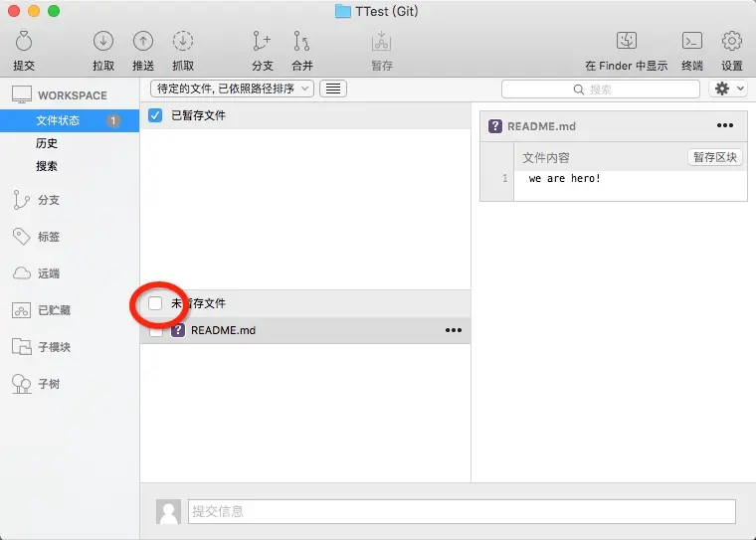Click the 拉取 pull toolbar icon

[103, 42]
